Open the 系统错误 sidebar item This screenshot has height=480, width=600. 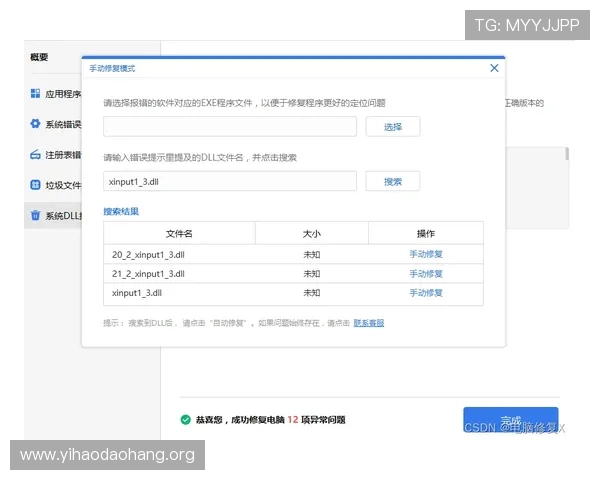click(55, 124)
